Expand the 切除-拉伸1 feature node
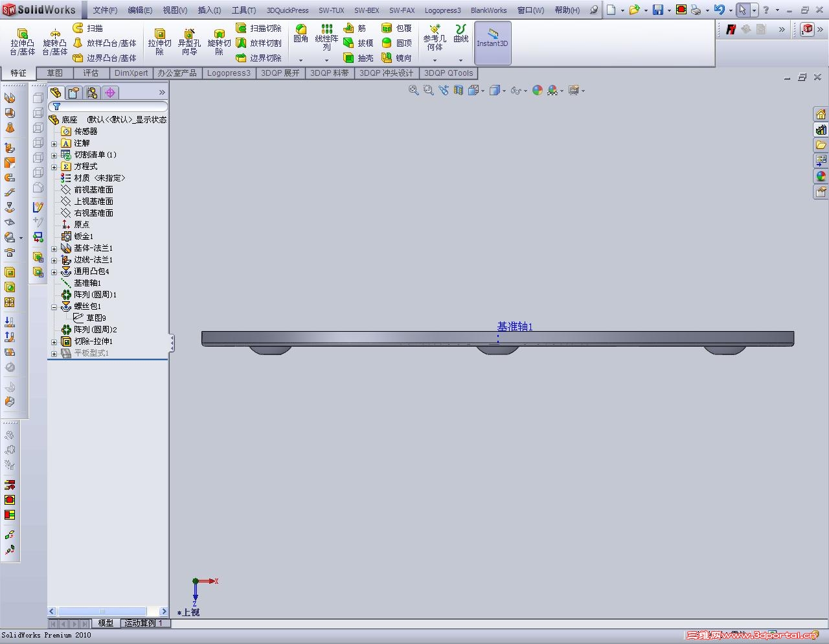Image resolution: width=829 pixels, height=644 pixels. pyautogui.click(x=54, y=341)
